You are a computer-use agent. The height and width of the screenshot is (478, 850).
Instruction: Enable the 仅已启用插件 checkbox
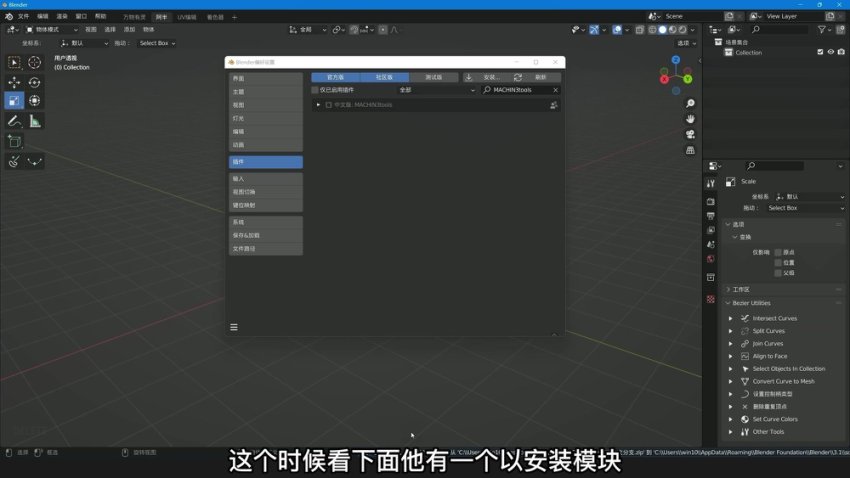pos(315,90)
